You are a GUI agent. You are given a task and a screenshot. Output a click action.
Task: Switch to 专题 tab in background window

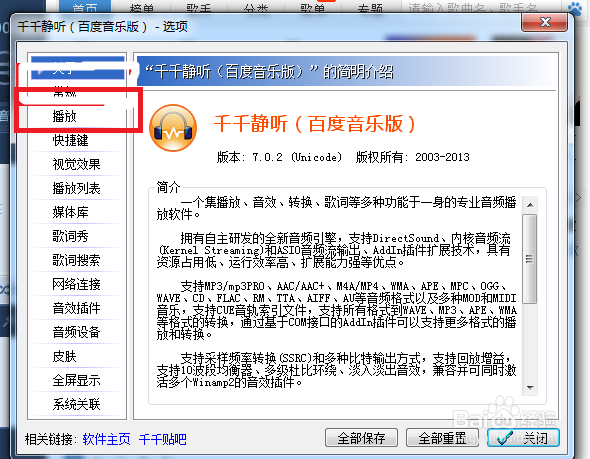[370, 7]
